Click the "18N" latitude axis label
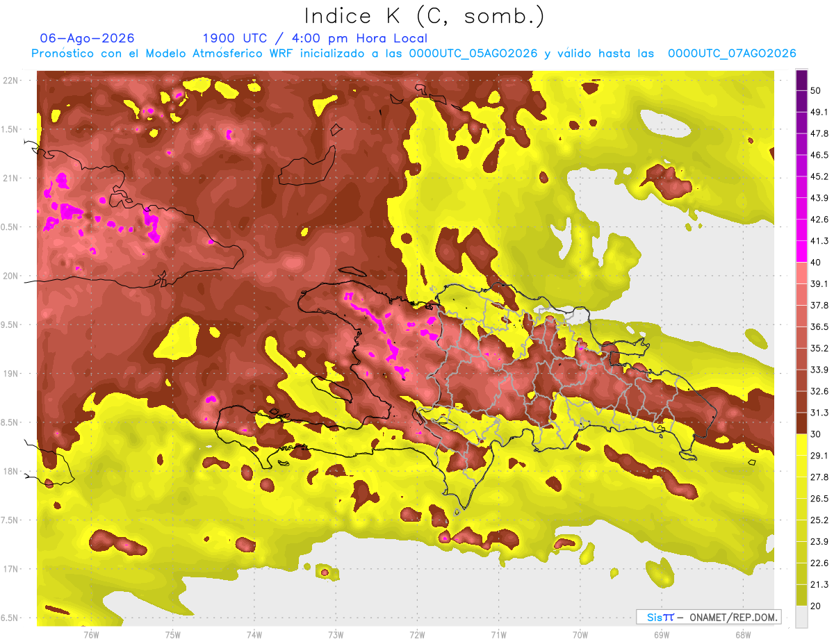This screenshot has width=834, height=644. pyautogui.click(x=10, y=472)
